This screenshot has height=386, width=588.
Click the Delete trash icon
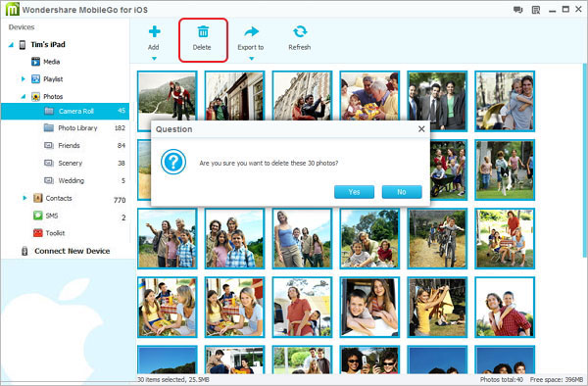tap(203, 32)
